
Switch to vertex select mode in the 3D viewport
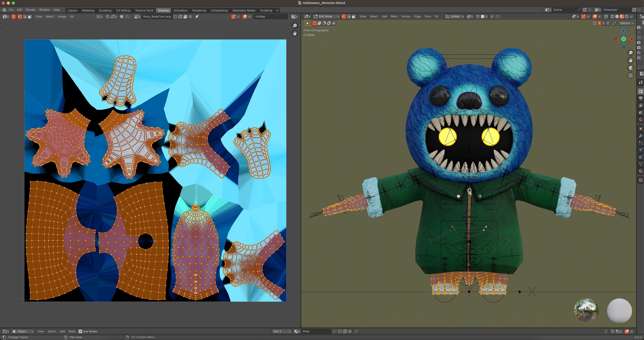[344, 16]
